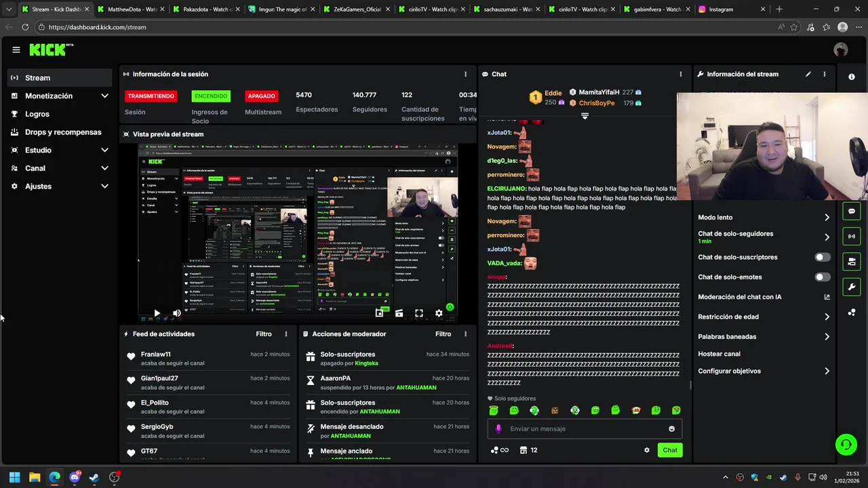The image size is (868, 488).
Task: Focus the Enviar un mensaje input
Action: pos(585,428)
